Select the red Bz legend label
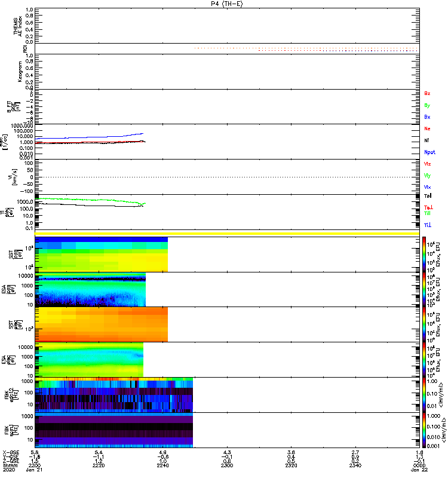 click(427, 94)
